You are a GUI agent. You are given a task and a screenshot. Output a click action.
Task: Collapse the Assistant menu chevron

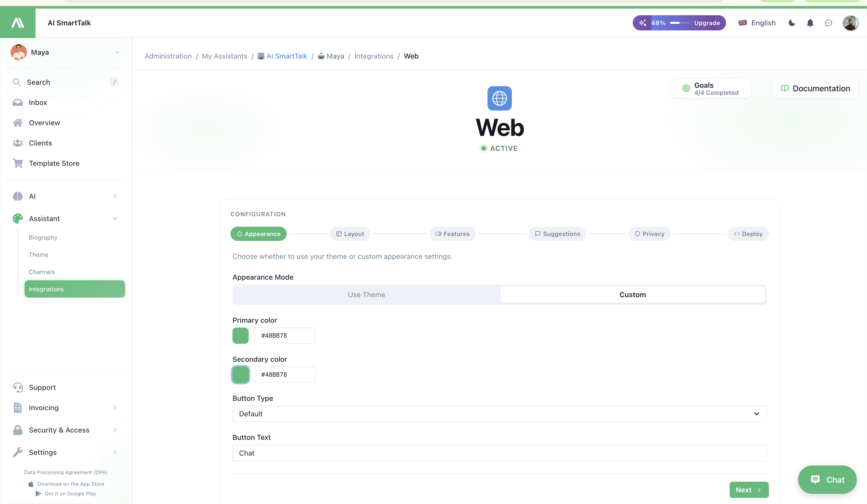115,219
